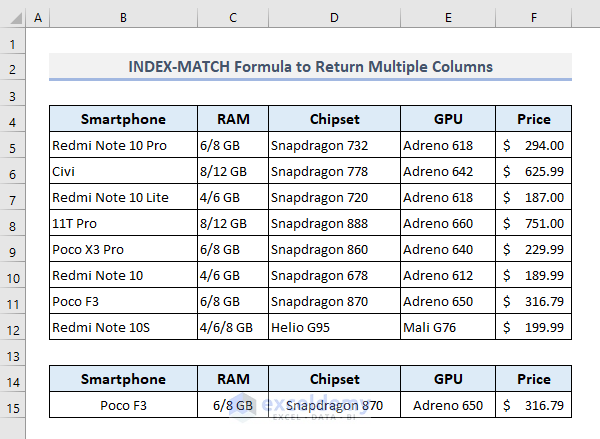
Task: Click row 12 header
Action: pos(13,328)
